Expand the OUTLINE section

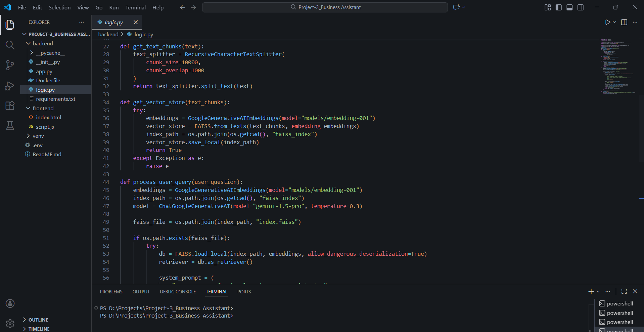tap(38, 320)
